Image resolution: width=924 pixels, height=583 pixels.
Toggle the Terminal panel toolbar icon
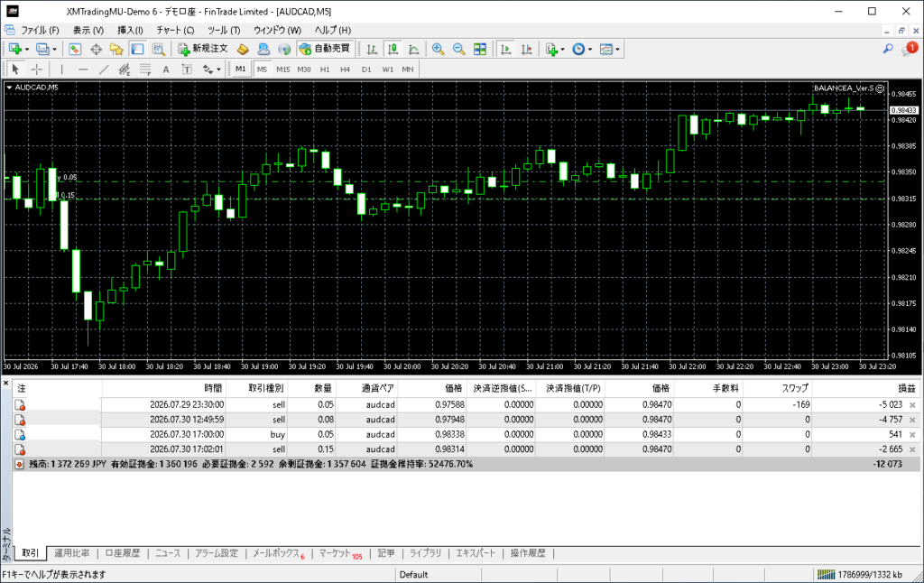pyautogui.click(x=137, y=49)
